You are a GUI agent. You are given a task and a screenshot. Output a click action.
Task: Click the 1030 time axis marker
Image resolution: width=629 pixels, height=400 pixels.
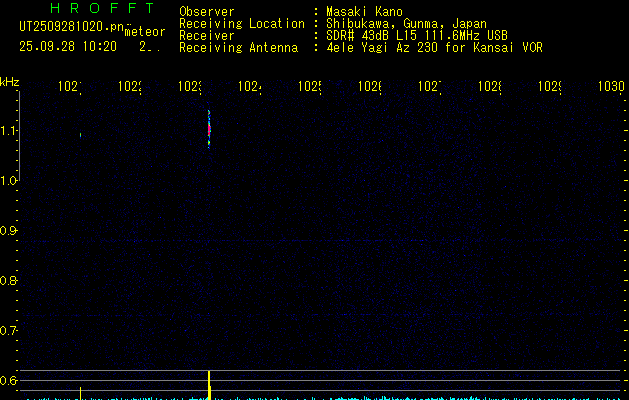tap(610, 87)
